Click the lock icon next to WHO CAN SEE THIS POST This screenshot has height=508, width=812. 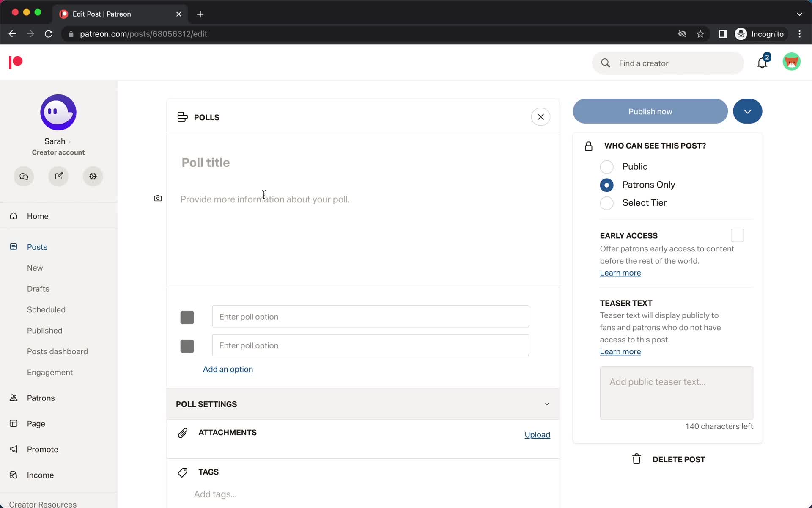point(589,145)
